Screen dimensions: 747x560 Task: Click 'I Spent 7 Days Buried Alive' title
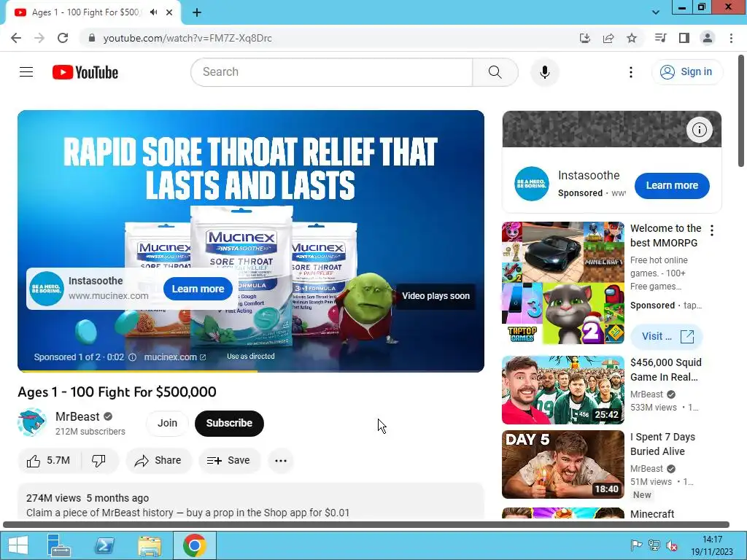[662, 444]
